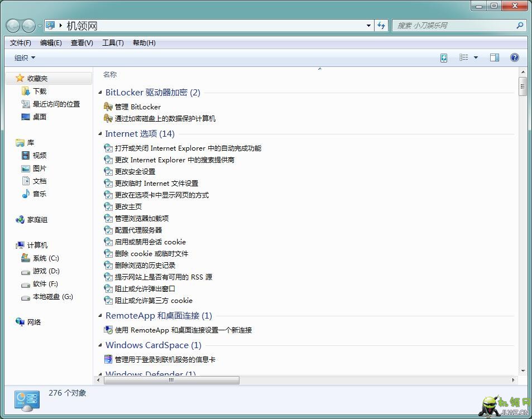Collapse the Internet 选项 group
The image size is (532, 419).
100,133
